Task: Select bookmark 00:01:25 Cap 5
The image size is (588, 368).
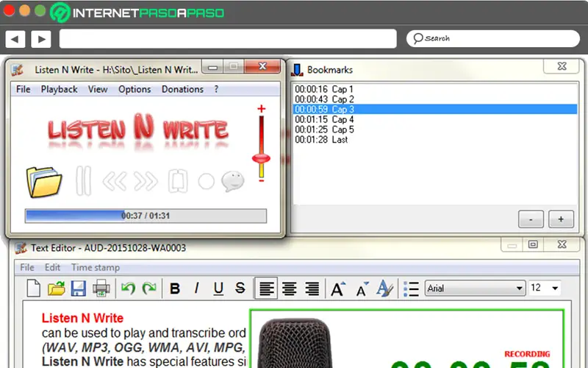Action: pos(435,130)
